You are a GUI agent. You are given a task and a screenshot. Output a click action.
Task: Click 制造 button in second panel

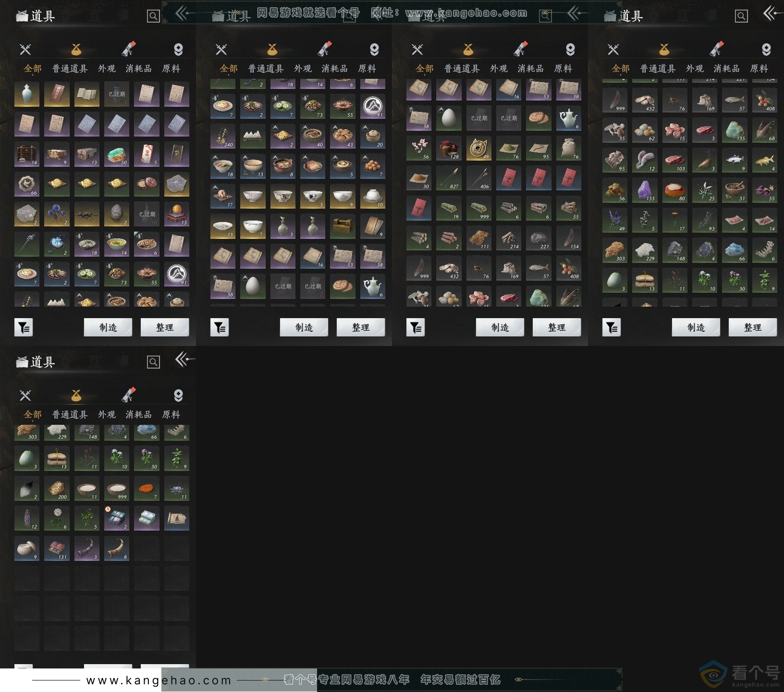pyautogui.click(x=304, y=327)
